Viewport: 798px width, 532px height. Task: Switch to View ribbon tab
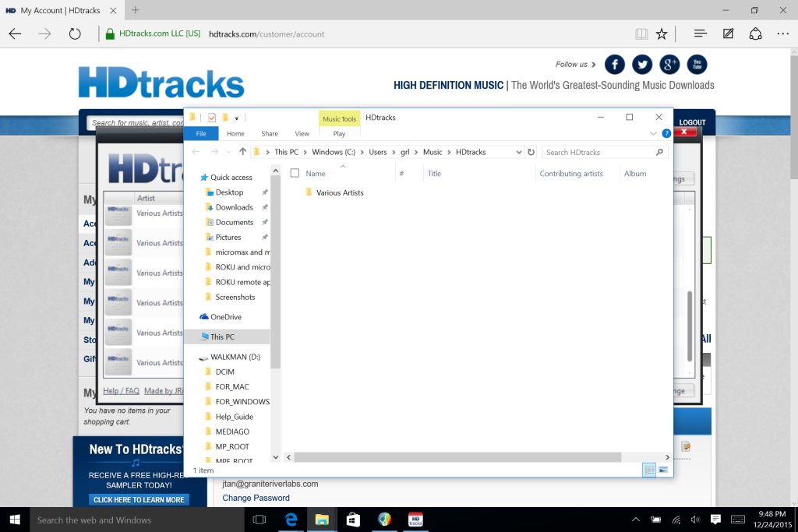[x=302, y=134]
